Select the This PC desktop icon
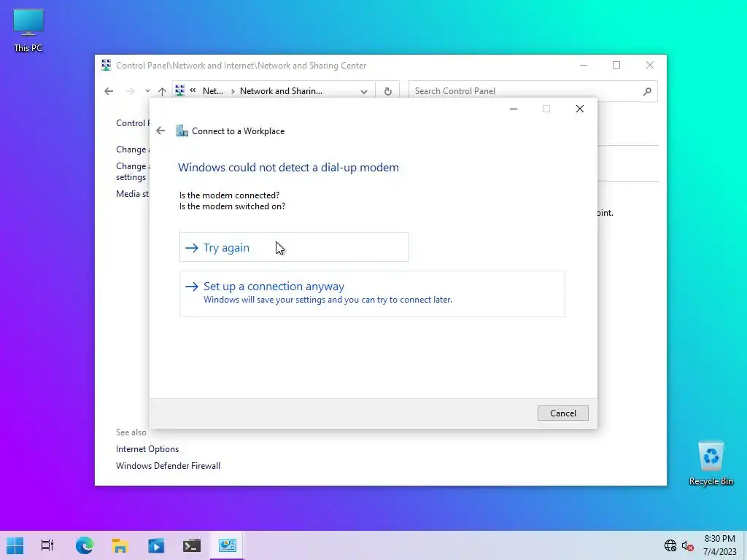 (28, 30)
